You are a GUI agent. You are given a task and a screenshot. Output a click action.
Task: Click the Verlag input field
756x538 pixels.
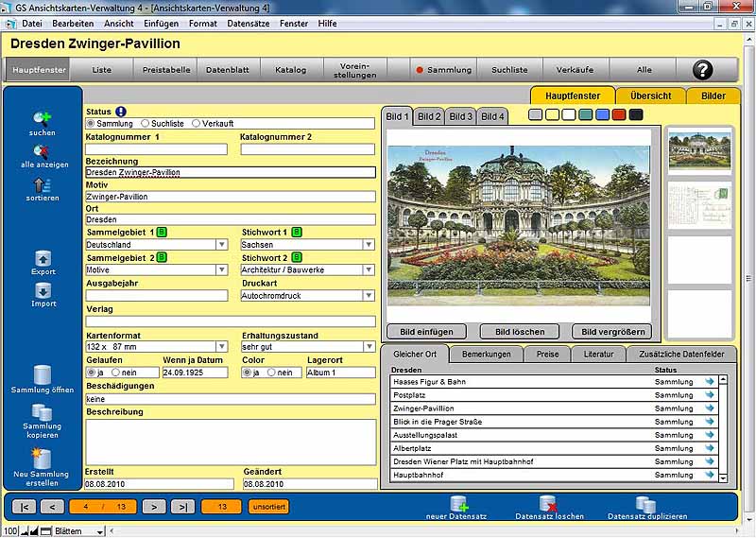point(231,321)
